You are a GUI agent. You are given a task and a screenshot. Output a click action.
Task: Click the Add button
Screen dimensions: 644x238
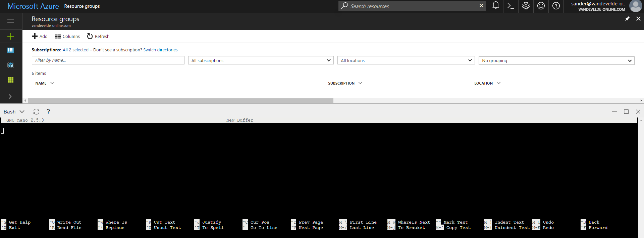pyautogui.click(x=40, y=36)
